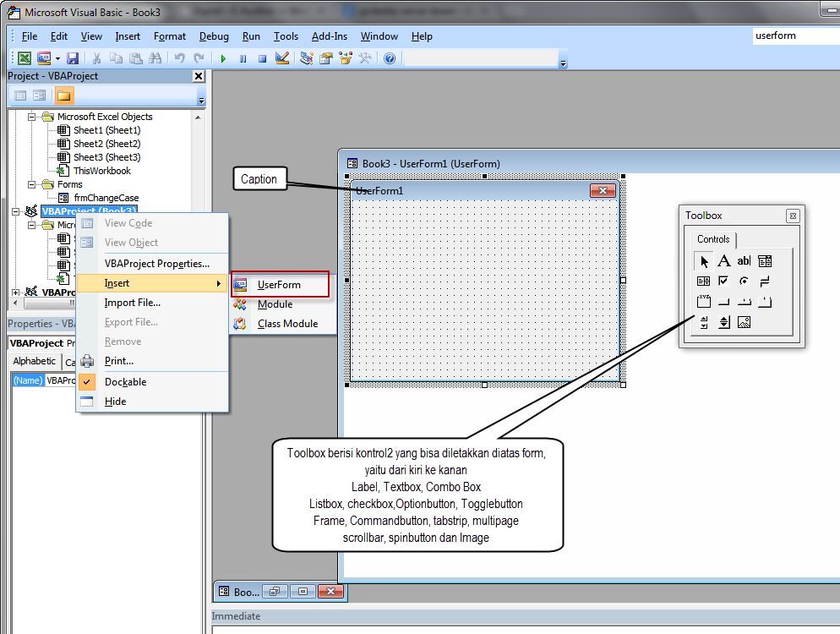Select the Image control in the Toolbox
The width and height of the screenshot is (840, 634).
[745, 321]
